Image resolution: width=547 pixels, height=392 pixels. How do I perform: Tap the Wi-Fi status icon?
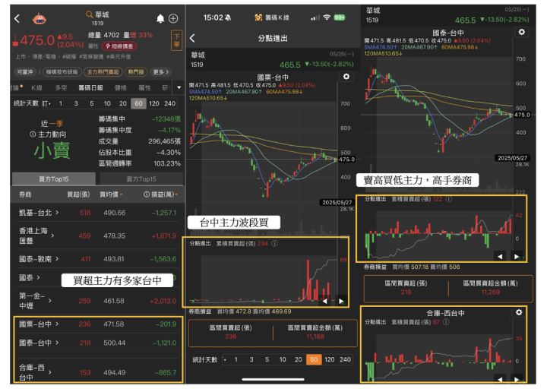click(327, 17)
